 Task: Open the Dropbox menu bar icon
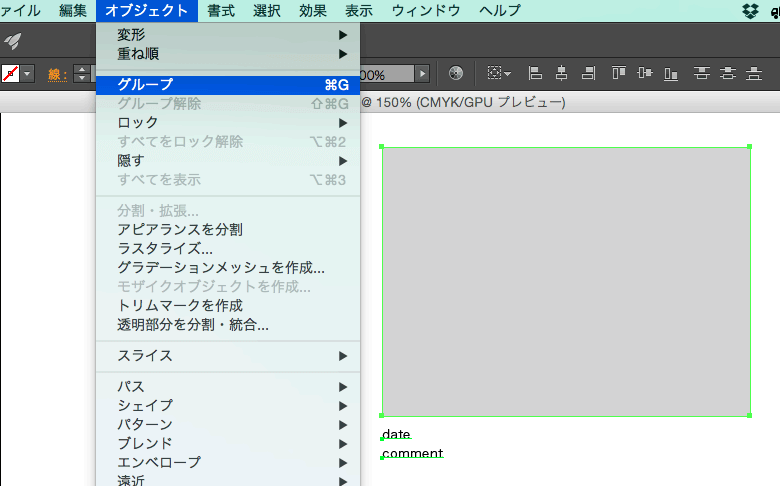(750, 10)
